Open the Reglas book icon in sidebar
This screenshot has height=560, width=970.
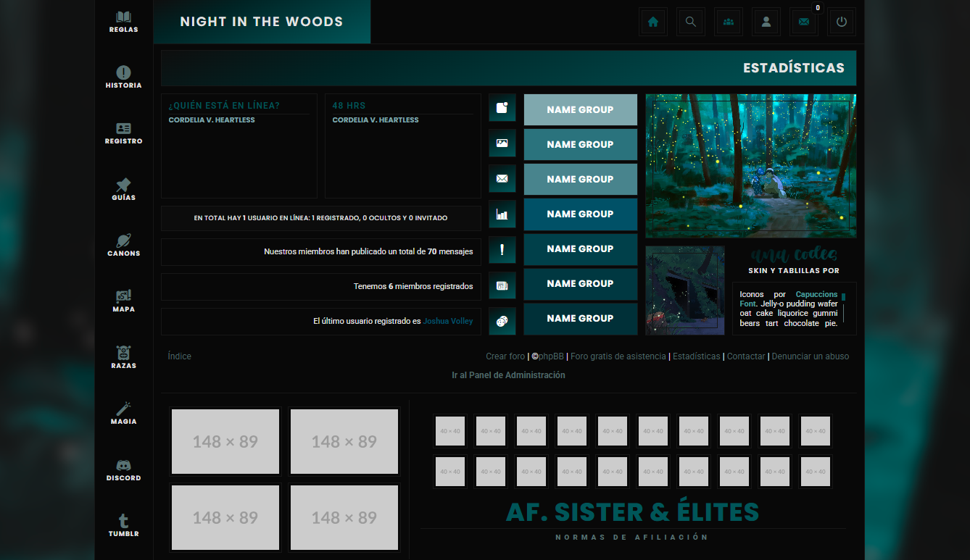tap(123, 17)
